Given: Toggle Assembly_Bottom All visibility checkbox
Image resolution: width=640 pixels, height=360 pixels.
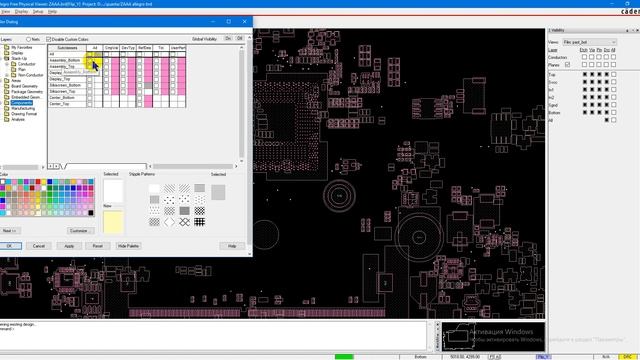Looking at the screenshot, I should point(90,60).
